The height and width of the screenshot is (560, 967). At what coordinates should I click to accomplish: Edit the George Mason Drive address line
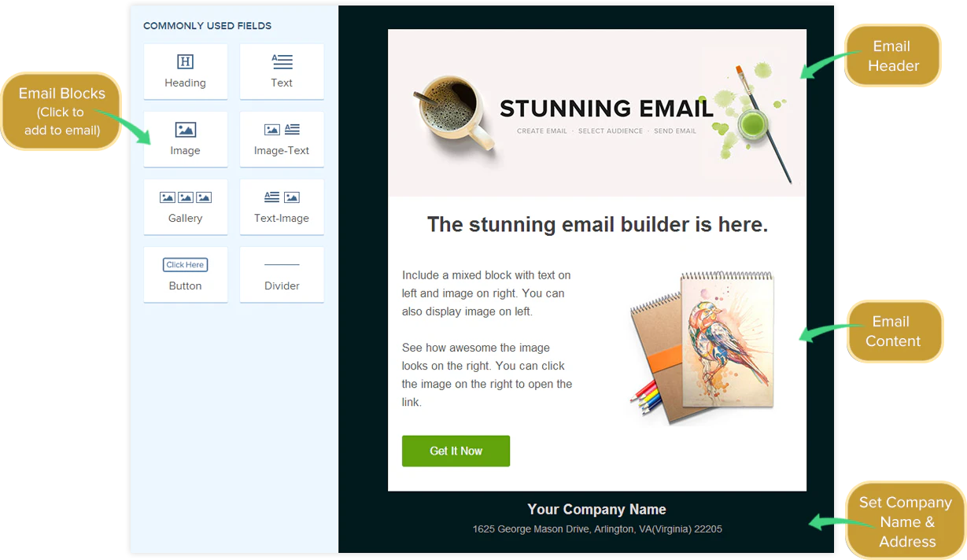(x=597, y=529)
